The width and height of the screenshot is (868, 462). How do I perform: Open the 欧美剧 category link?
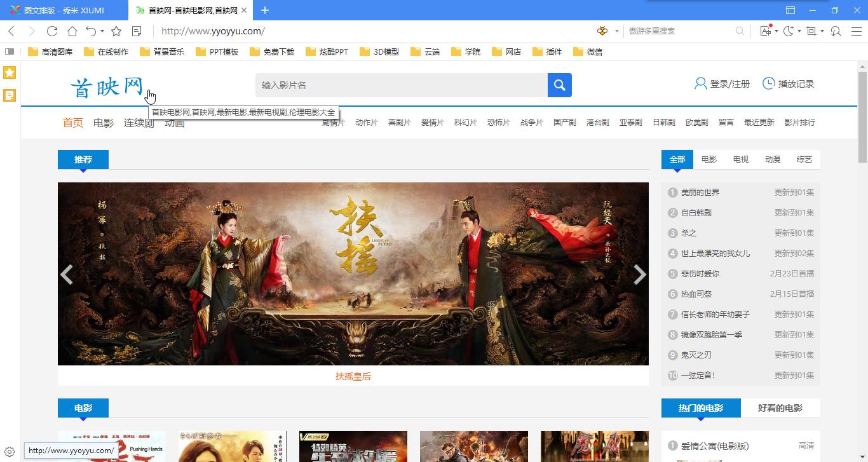pos(697,123)
